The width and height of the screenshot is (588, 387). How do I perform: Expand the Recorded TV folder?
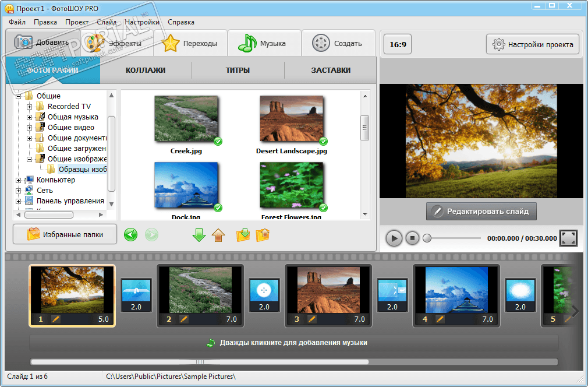coord(29,107)
